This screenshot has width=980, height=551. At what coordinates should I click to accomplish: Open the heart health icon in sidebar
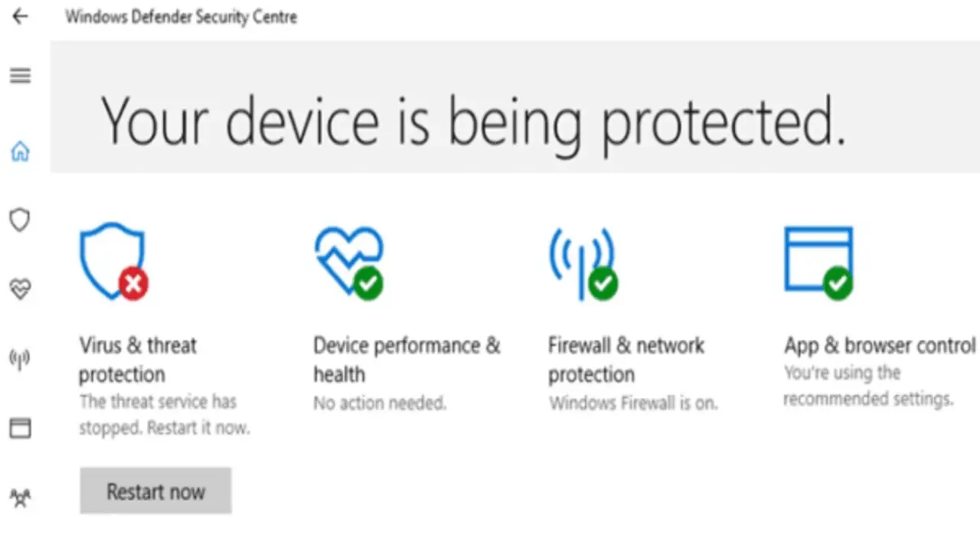20,289
